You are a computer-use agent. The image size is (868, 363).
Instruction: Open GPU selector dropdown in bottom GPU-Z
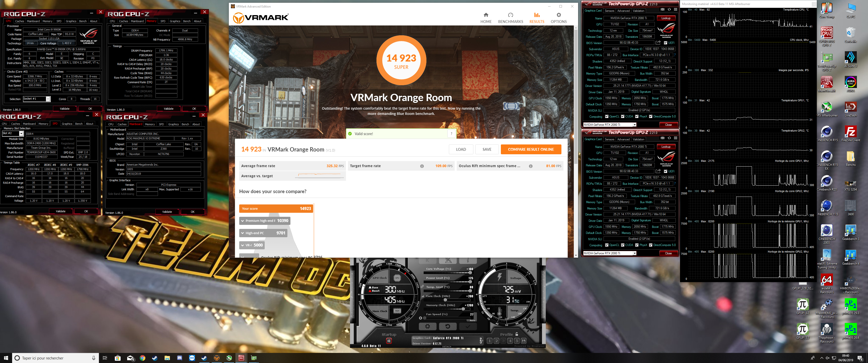tap(610, 253)
